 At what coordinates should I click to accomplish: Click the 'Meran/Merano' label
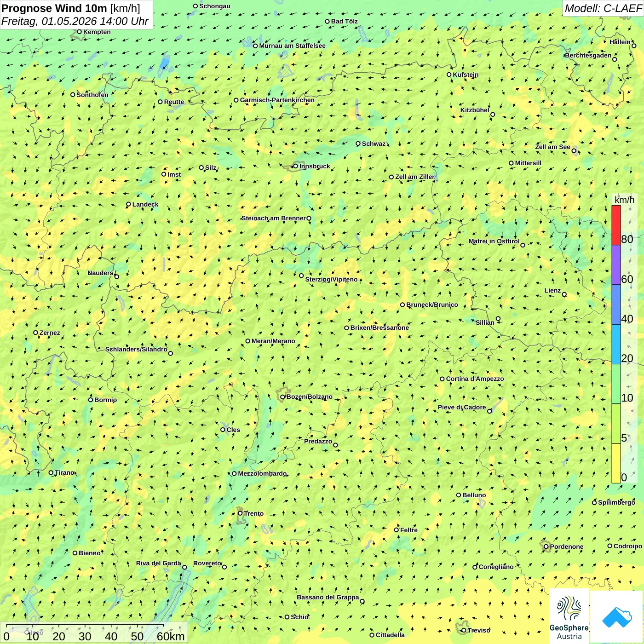tap(273, 341)
